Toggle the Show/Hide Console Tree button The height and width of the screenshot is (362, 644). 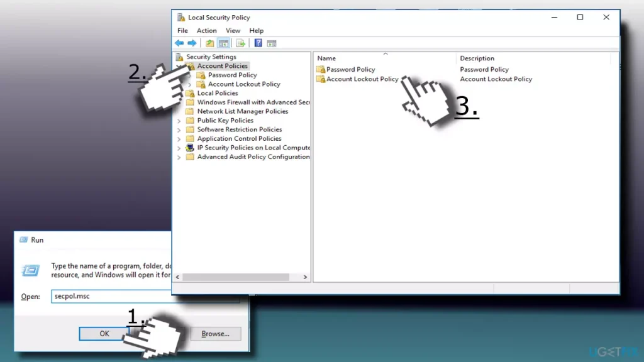click(x=223, y=43)
